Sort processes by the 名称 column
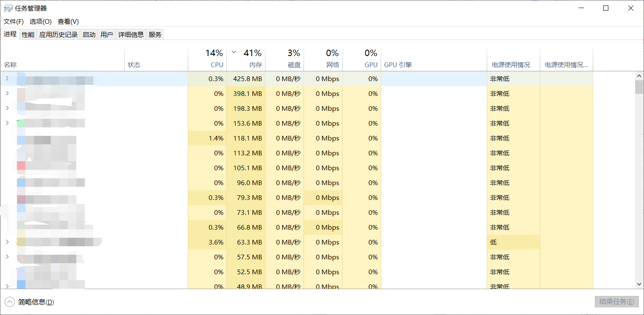This screenshot has height=315, width=644. (62, 59)
